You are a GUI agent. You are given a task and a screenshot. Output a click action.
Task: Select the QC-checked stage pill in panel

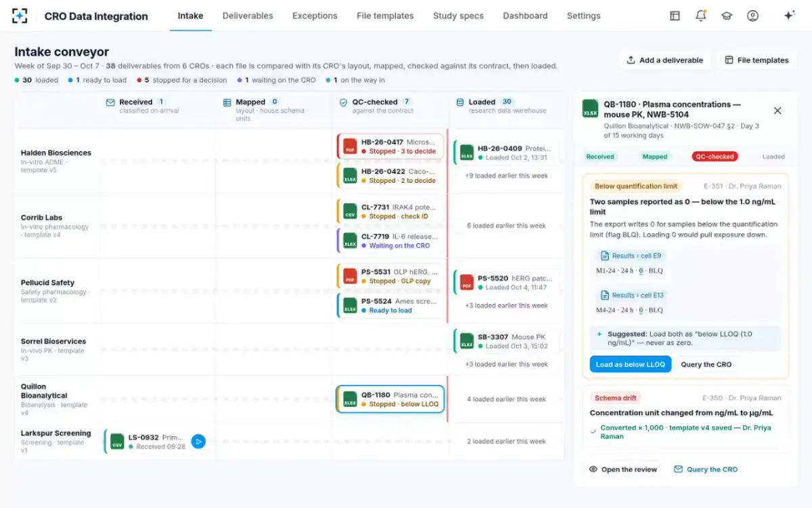(x=715, y=156)
